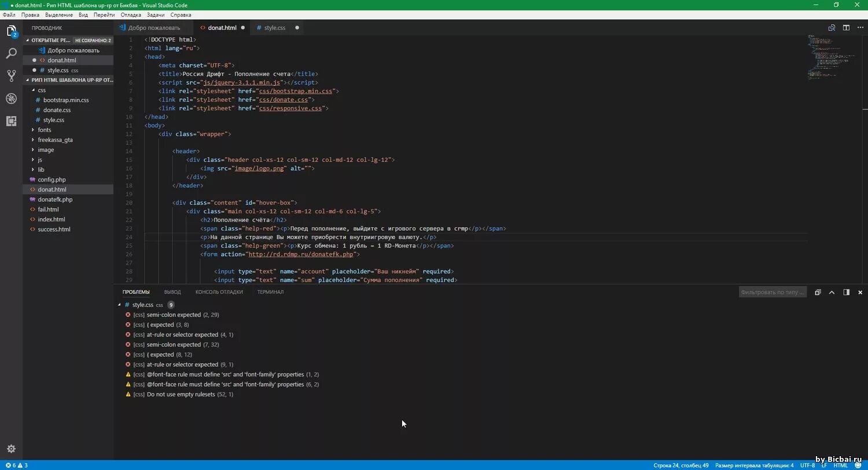Click errors and warnings count in status bar
This screenshot has height=470, width=868.
point(16,465)
